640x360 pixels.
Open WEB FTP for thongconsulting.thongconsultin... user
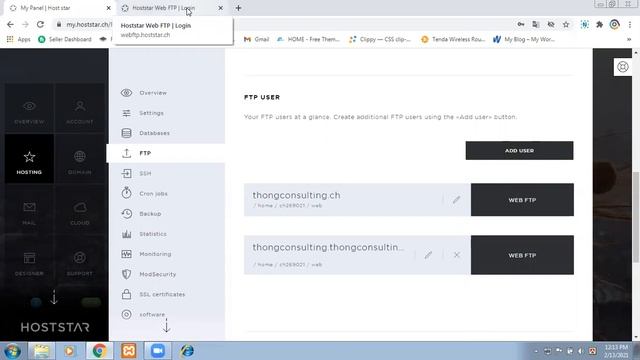pos(522,255)
